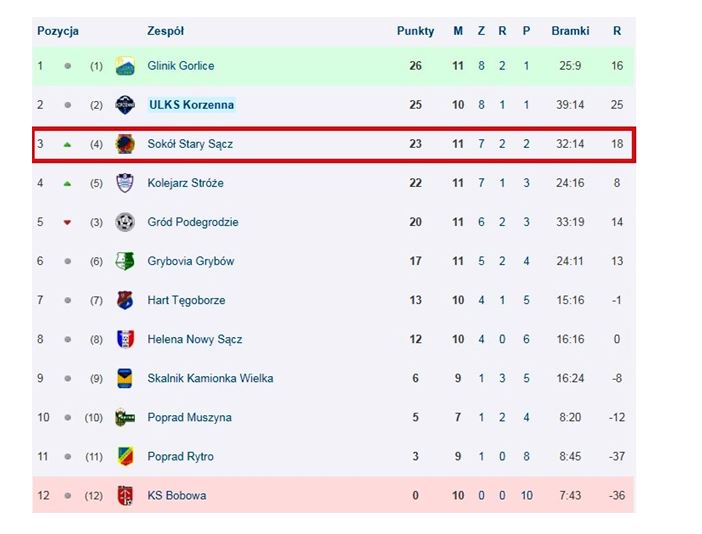This screenshot has height=534, width=702.
Task: Click the Pozycja column header
Action: pos(58,31)
